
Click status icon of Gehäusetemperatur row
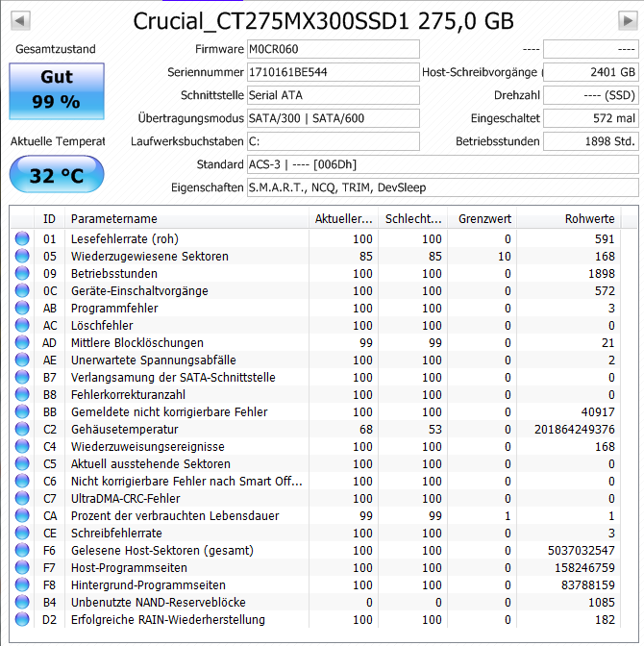pos(22,429)
